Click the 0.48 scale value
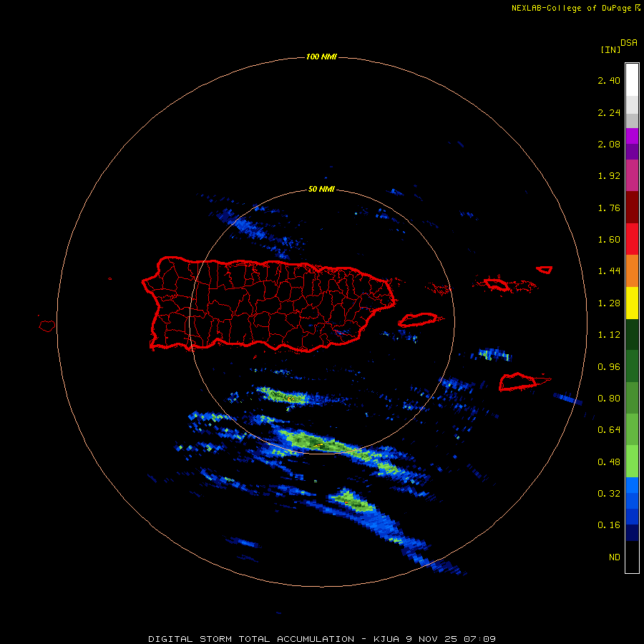 609,462
